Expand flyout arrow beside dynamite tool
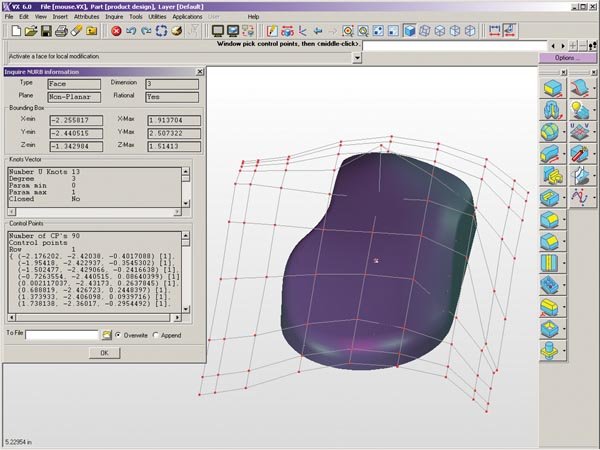This screenshot has height=450, width=600. (594, 154)
